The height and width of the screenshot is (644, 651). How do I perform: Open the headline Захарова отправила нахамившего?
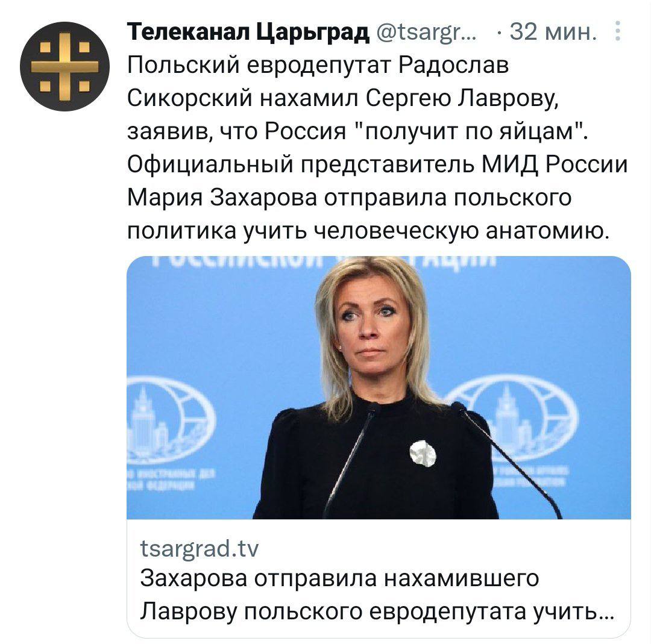click(339, 578)
